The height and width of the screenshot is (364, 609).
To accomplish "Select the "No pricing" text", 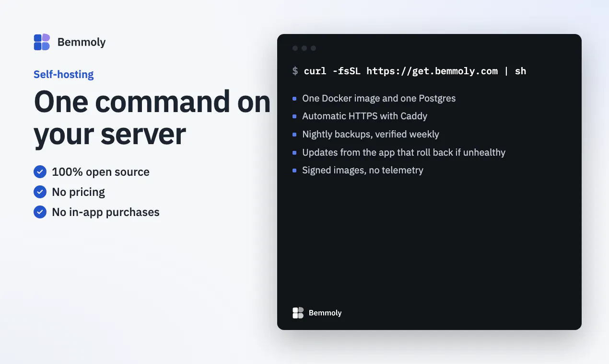I will [78, 192].
